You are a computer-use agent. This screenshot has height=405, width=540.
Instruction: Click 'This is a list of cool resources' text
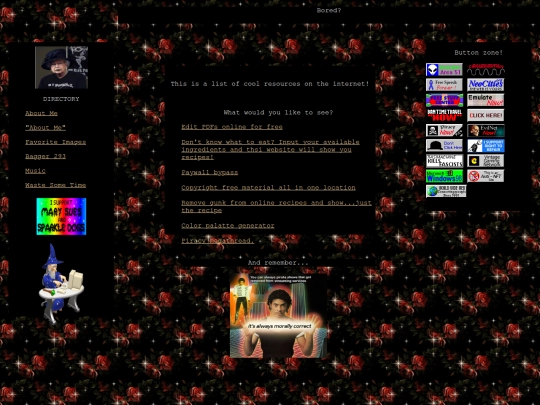point(270,84)
